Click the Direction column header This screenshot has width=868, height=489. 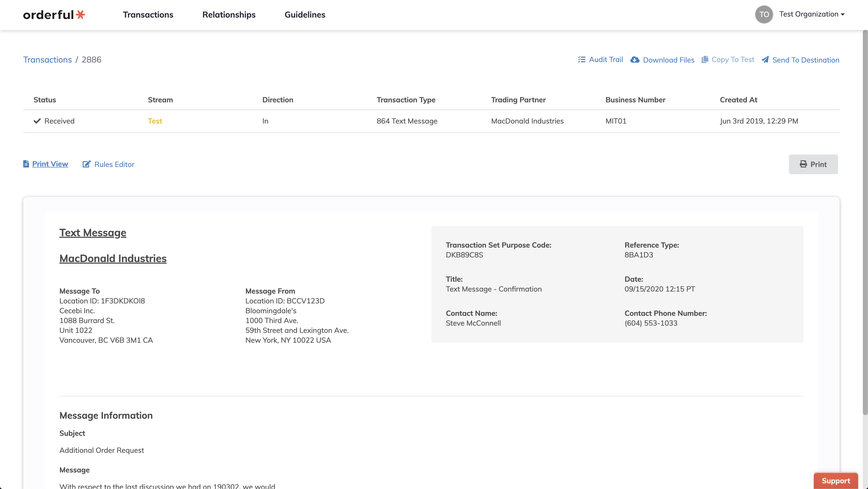[x=278, y=100]
